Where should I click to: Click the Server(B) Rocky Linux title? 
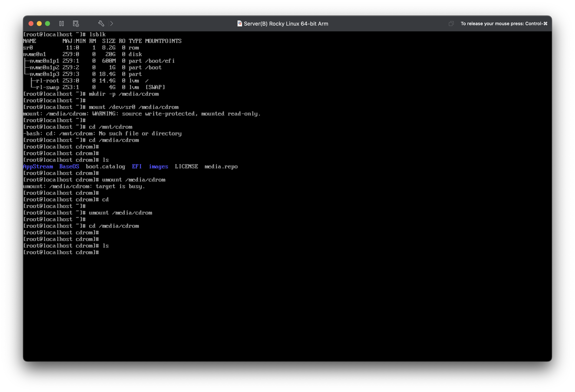coord(286,24)
